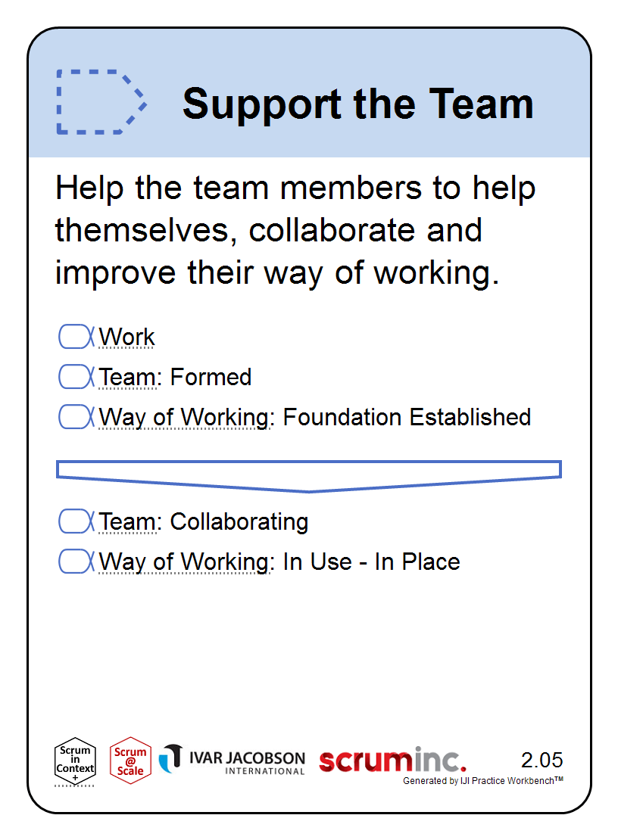Open the underlined Work link
This screenshot has height=840, width=618.
126,337
